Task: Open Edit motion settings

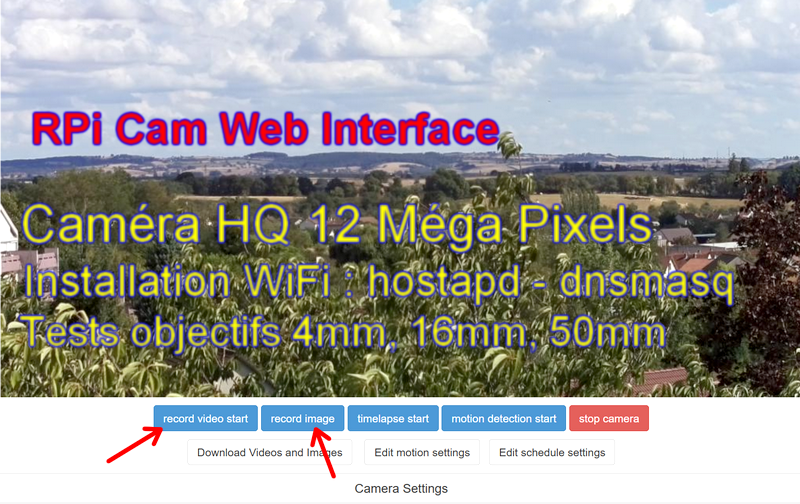Action: tap(422, 452)
